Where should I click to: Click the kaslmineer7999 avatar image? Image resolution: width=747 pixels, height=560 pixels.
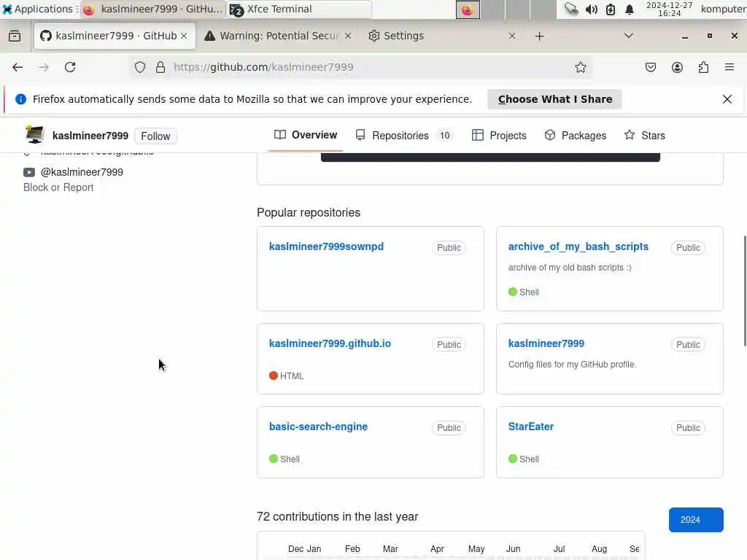[34, 135]
